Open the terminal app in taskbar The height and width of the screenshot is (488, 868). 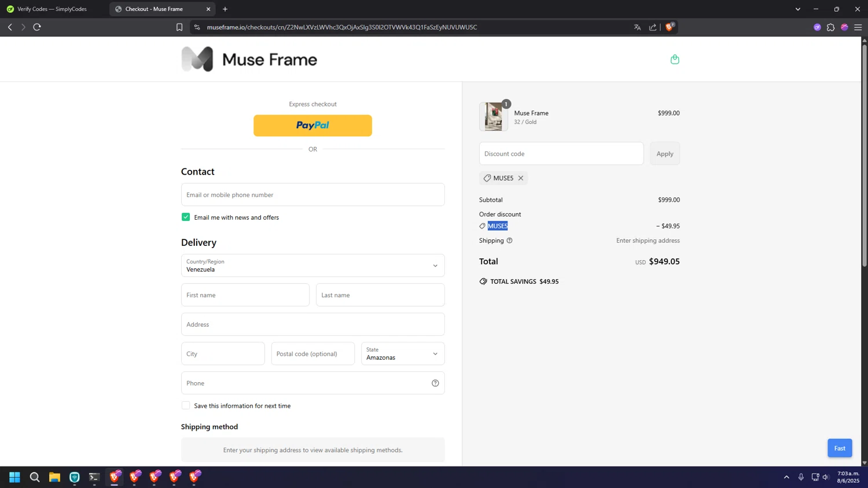94,477
